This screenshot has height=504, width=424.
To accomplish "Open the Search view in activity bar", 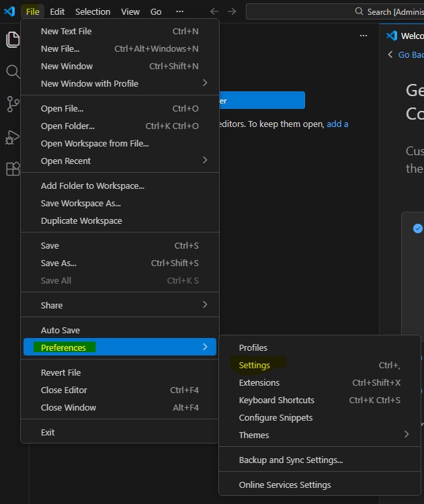I will (13, 72).
